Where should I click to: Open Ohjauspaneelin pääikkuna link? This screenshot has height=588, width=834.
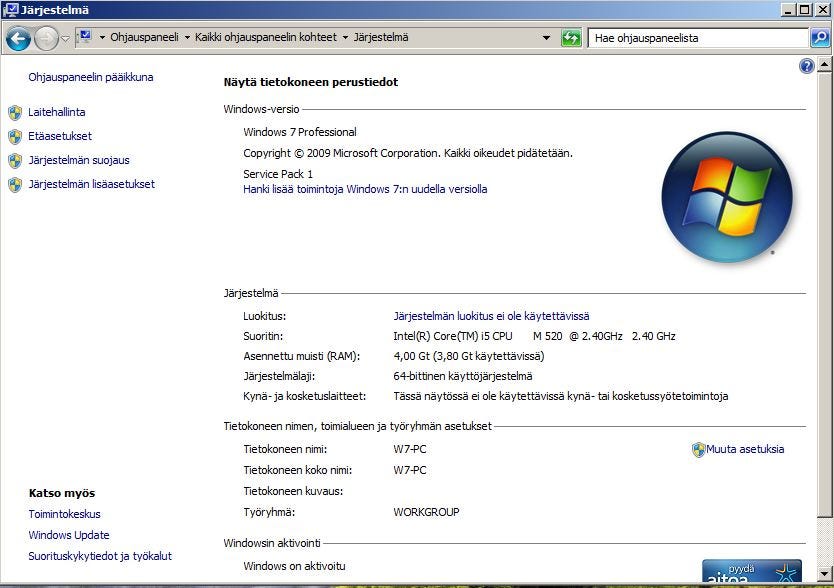[91, 77]
